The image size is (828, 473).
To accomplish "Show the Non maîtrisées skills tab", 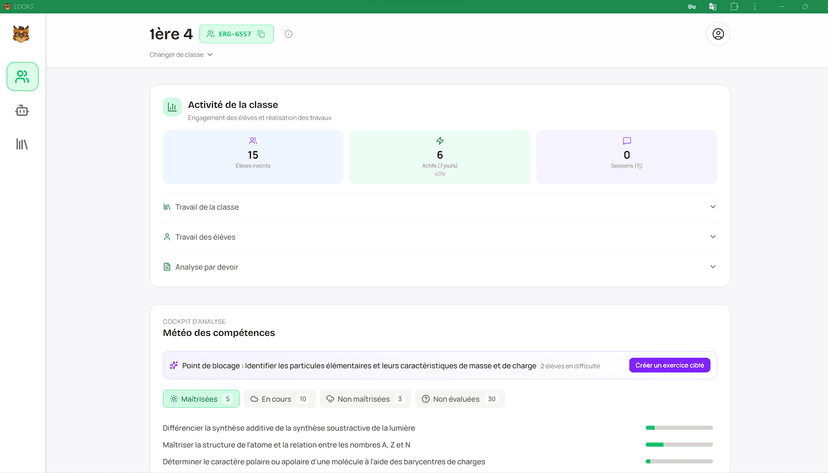I will [x=365, y=399].
